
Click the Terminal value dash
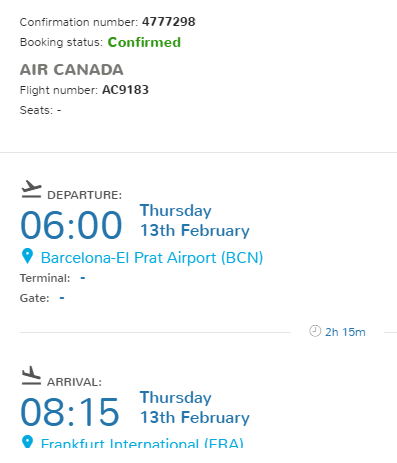point(83,278)
